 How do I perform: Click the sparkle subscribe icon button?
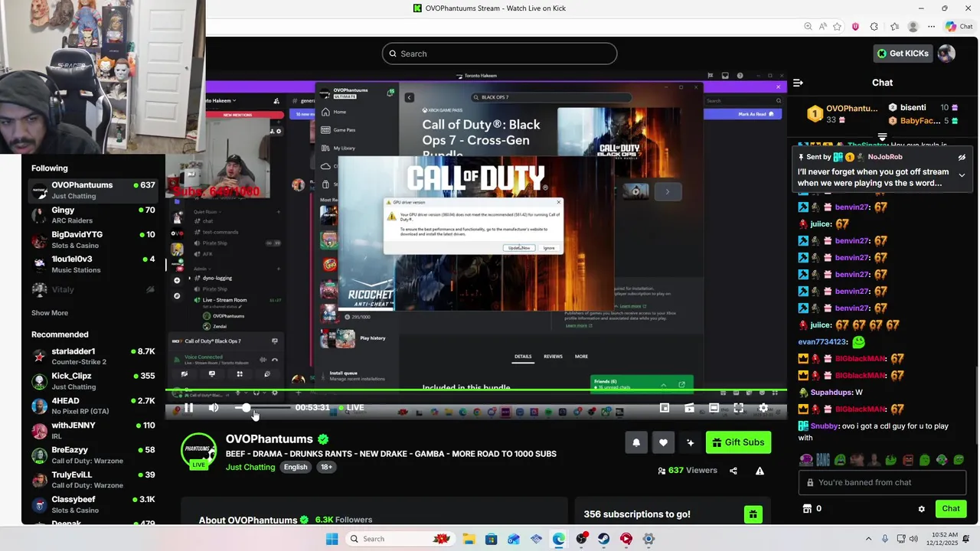[690, 442]
